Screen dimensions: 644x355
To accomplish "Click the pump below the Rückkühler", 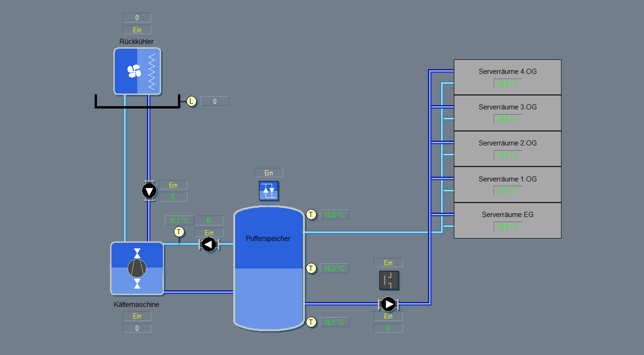I will tap(149, 191).
